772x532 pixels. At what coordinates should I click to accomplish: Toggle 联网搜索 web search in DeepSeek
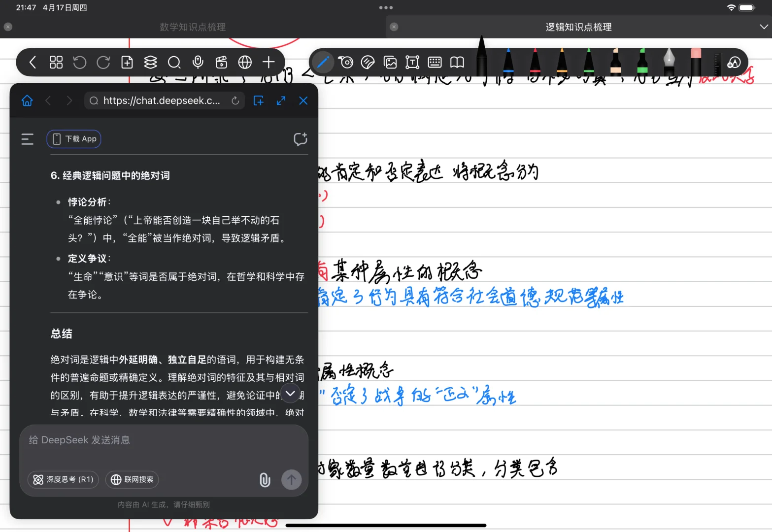[132, 479]
